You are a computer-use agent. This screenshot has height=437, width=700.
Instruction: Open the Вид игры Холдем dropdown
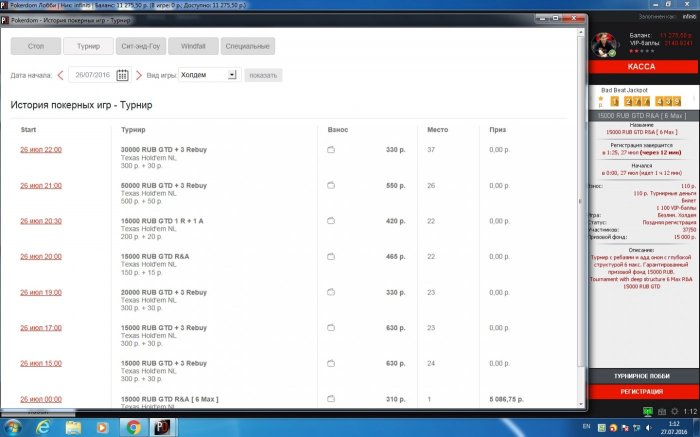[x=209, y=75]
